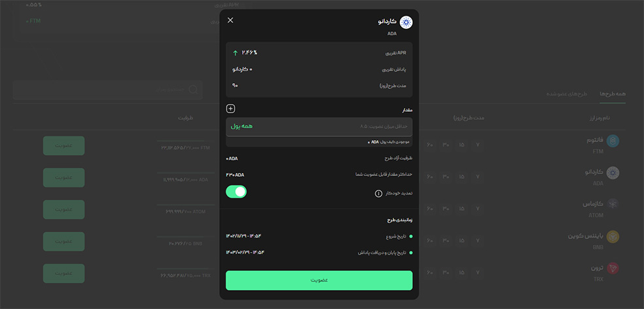Click the magnifier search icon
644x309 pixels.
point(193,90)
